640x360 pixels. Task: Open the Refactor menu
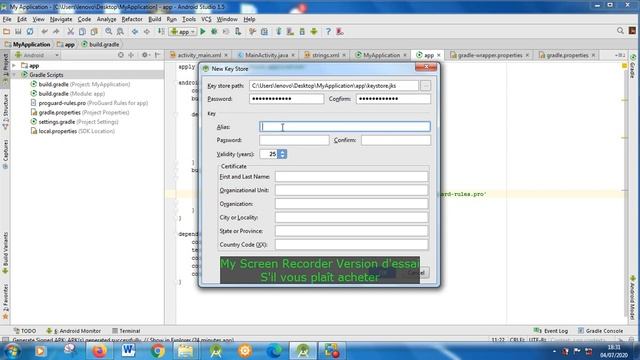point(132,19)
